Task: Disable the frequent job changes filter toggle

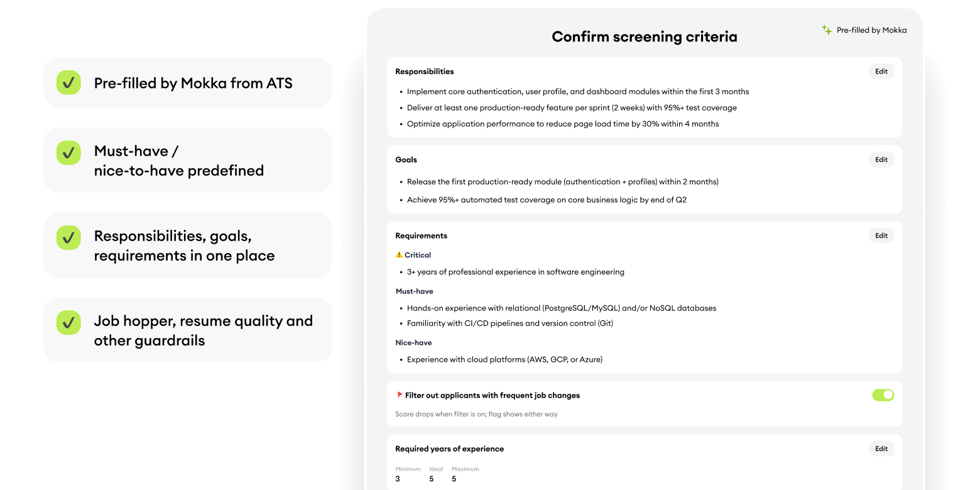Action: [x=883, y=395]
